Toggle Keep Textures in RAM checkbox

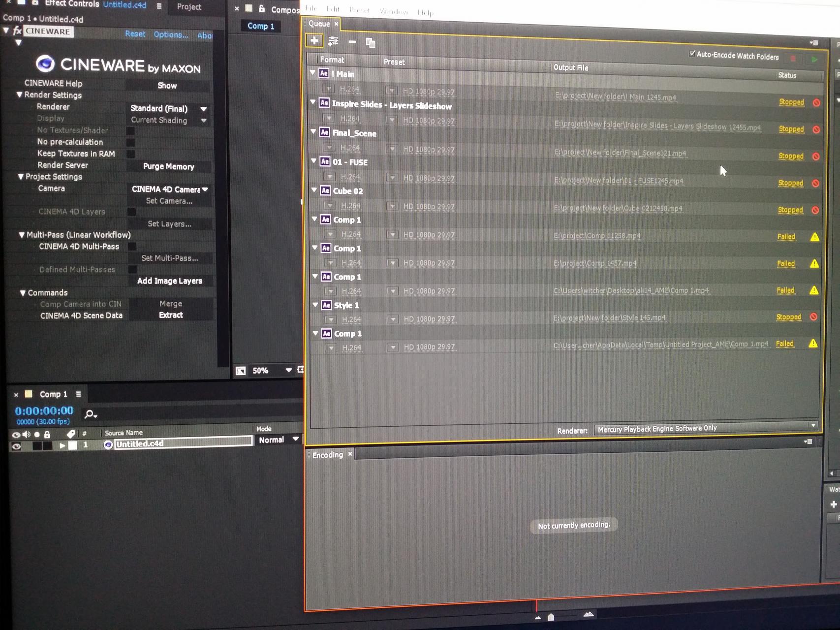point(131,154)
